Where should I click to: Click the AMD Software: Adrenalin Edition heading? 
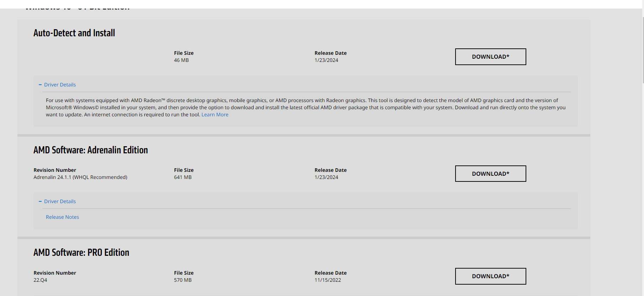(91, 150)
